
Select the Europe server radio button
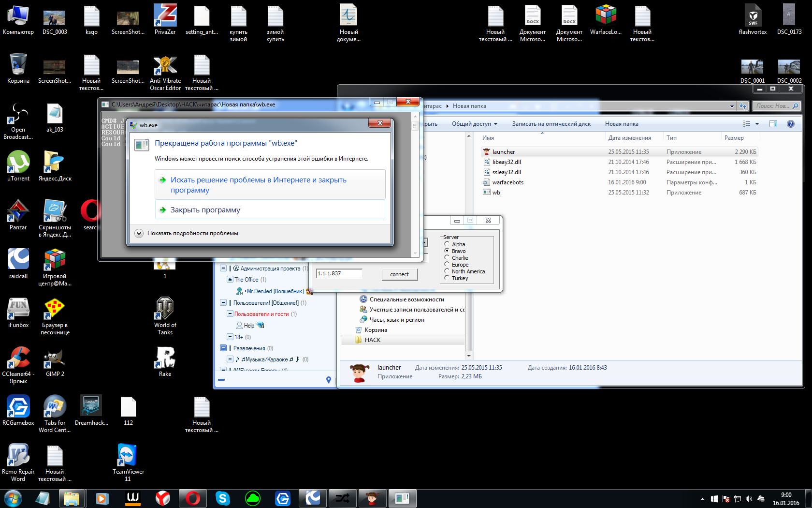click(447, 264)
